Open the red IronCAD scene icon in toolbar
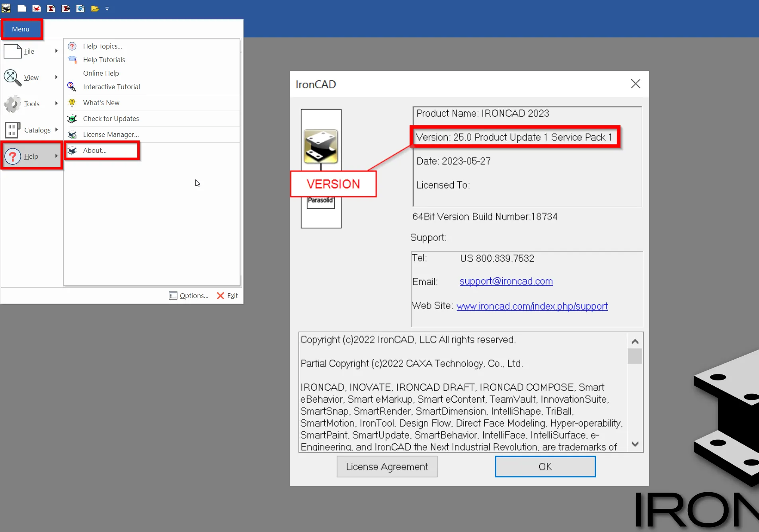This screenshot has height=532, width=759. (x=37, y=8)
